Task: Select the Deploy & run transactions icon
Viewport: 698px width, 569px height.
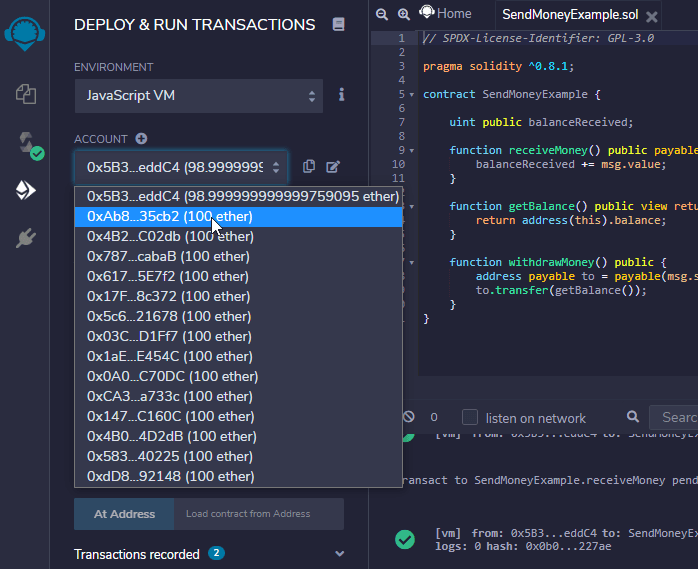Action: tap(26, 190)
